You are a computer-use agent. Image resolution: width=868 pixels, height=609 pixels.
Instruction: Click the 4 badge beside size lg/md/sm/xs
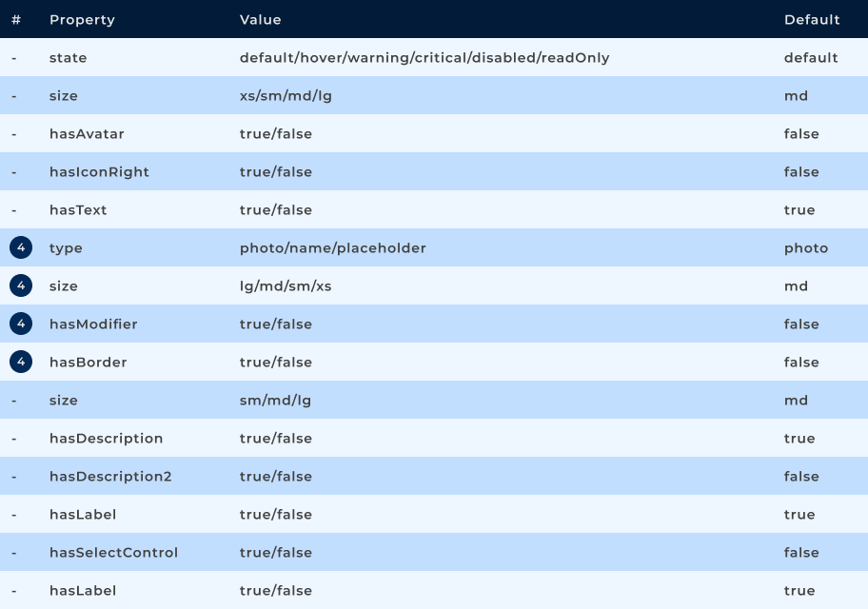21,285
